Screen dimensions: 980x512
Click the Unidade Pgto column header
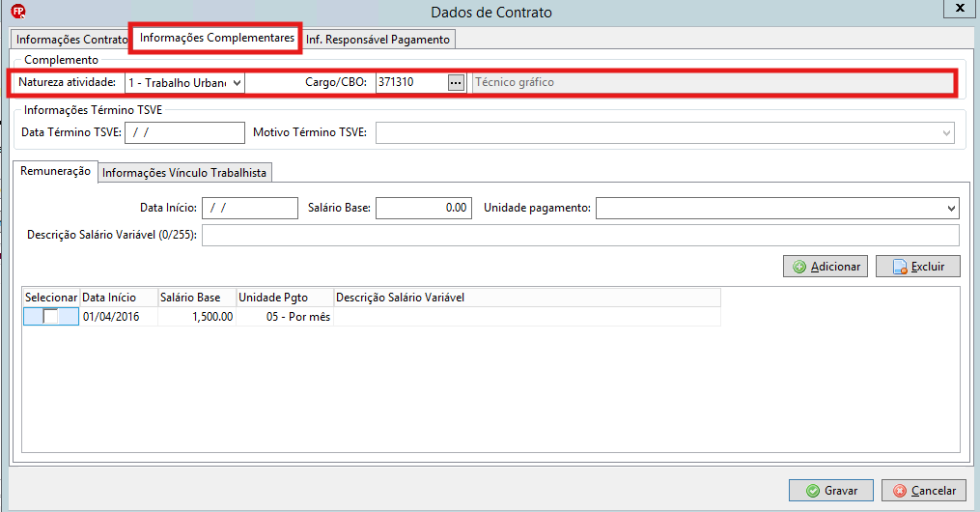[x=285, y=298]
